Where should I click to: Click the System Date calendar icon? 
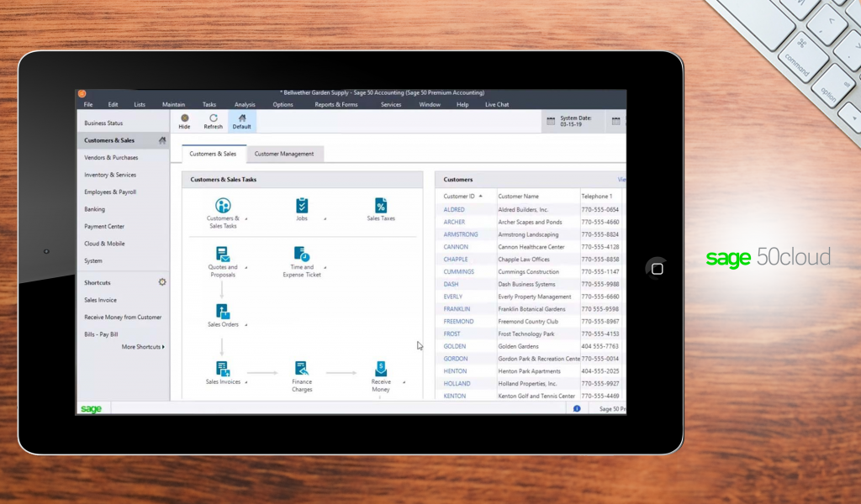tap(551, 121)
